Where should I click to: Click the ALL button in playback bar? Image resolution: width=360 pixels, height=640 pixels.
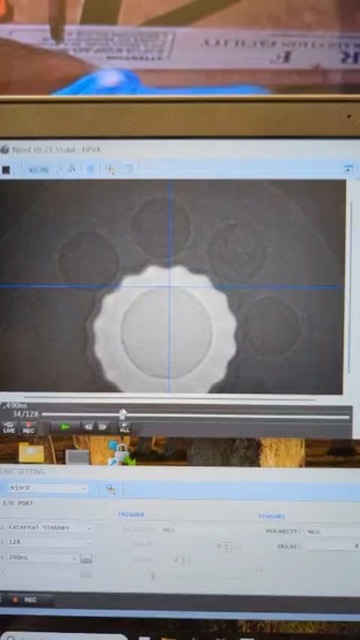[124, 427]
